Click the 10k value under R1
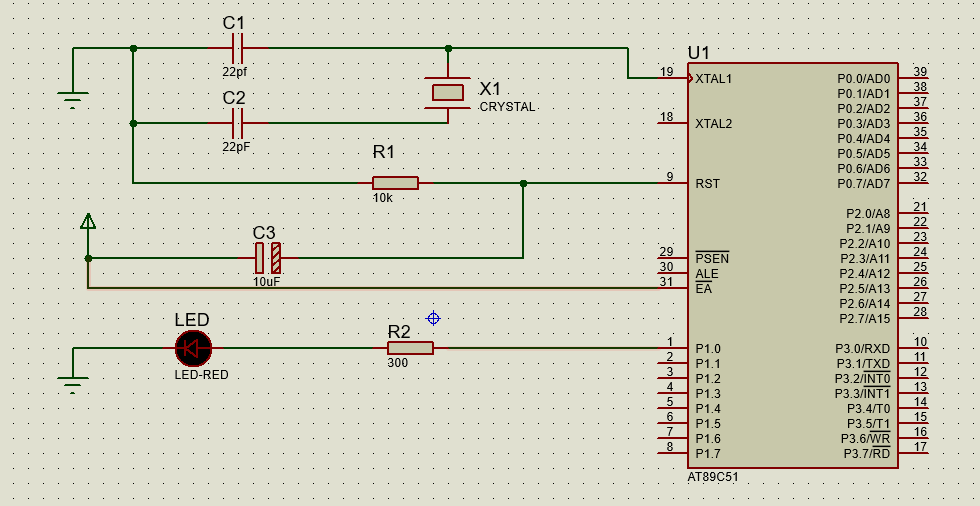Screen dimensions: 980x506 pos(382,198)
